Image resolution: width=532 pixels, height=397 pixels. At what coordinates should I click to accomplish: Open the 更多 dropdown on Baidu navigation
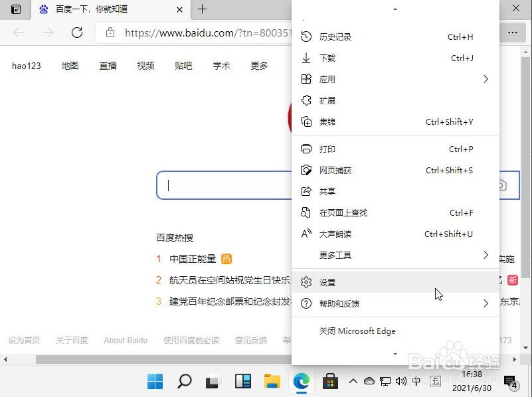click(x=259, y=66)
